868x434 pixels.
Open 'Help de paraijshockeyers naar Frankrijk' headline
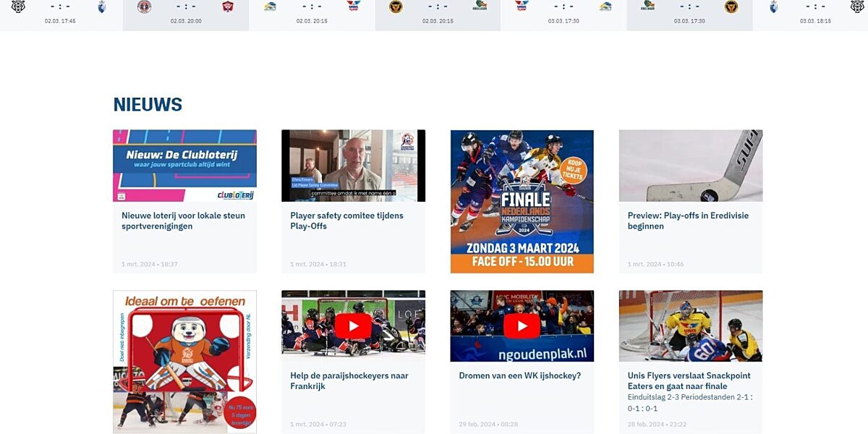tap(349, 381)
